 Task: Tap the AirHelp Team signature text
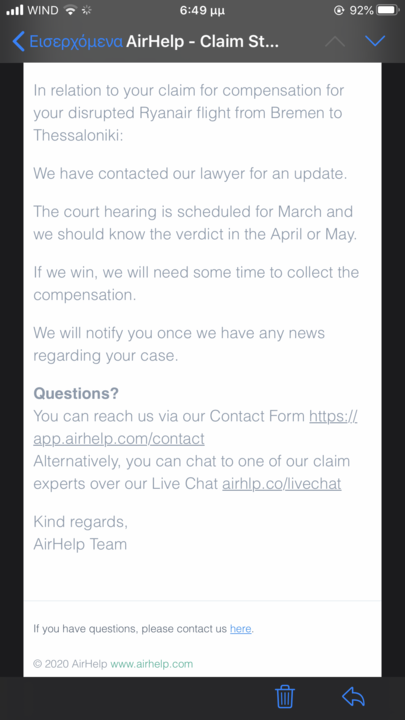(x=80, y=544)
